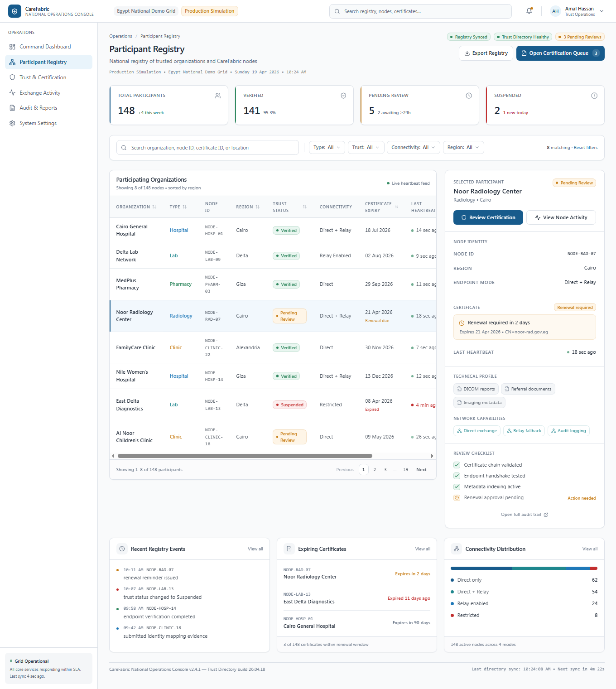616x689 pixels.
Task: Click the external-link icon next to audit trail
Action: point(546,515)
